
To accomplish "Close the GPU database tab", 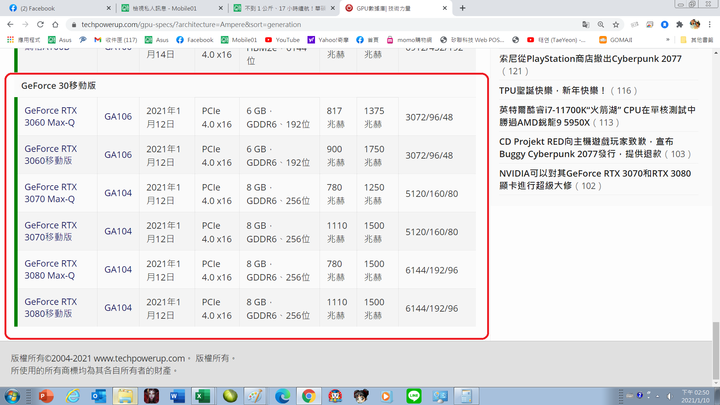I will [x=444, y=8].
